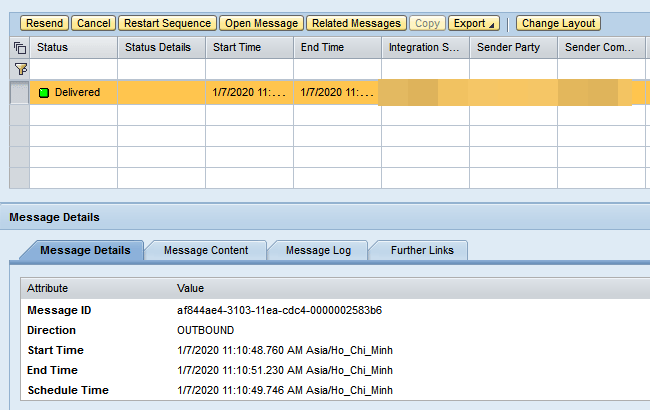
Task: Click the green Delivered status icon
Action: (x=44, y=93)
